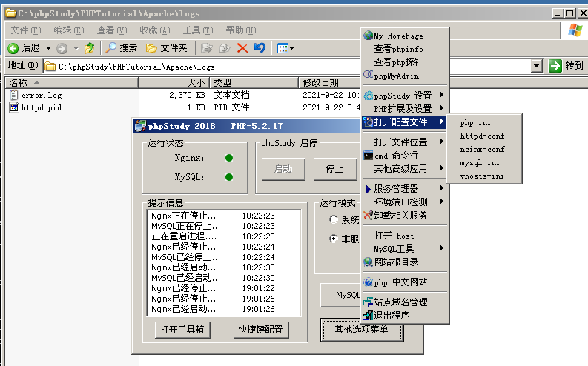588x366 pixels.
Task: Click the Forward arrow icon in Explorer toolbar
Action: (x=62, y=48)
